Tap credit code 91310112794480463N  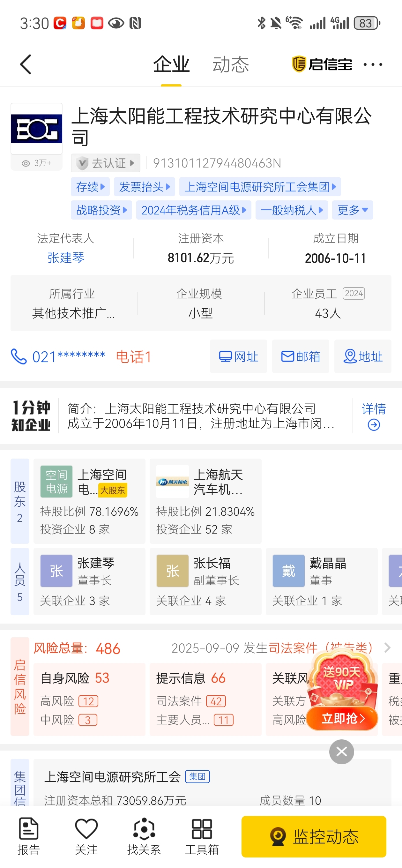(x=217, y=163)
